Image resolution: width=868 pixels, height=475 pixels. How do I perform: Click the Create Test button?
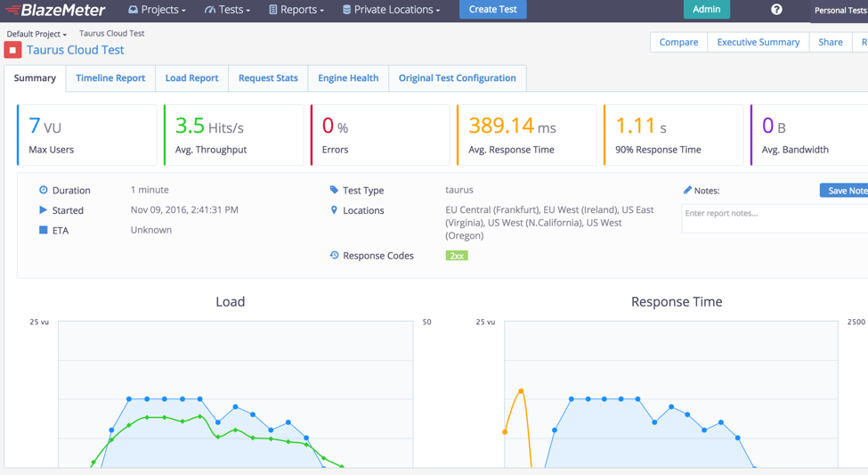tap(492, 10)
